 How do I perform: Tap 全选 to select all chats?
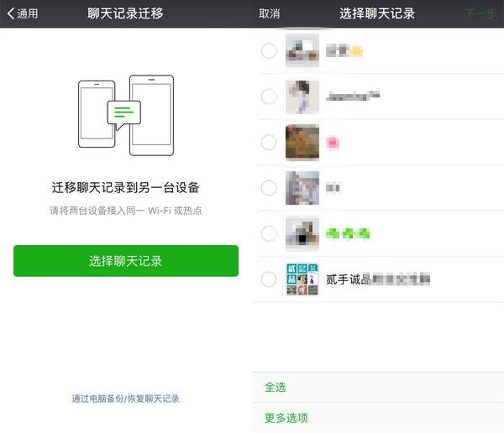tap(276, 387)
